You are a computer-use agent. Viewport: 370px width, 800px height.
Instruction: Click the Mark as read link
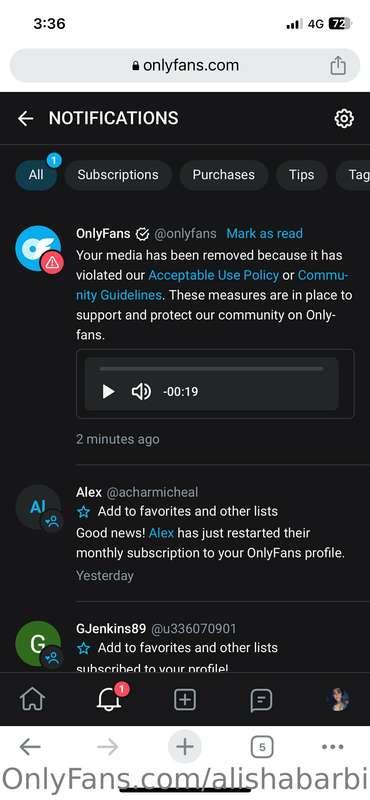click(x=264, y=234)
